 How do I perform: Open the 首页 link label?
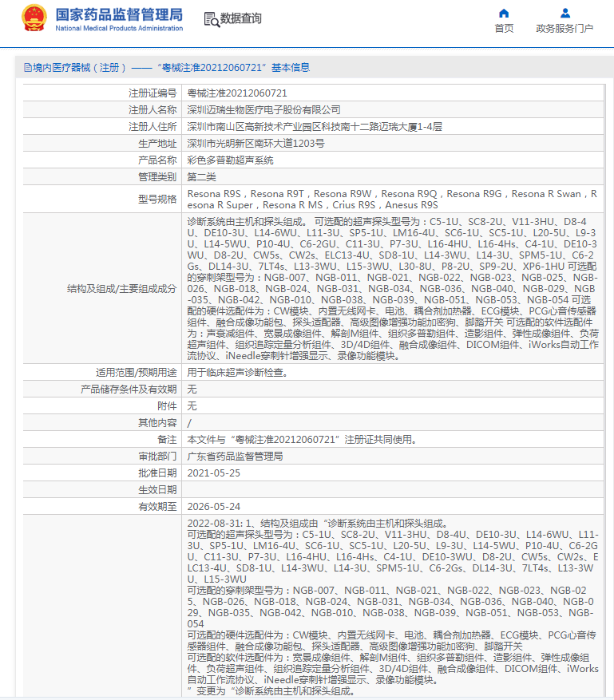click(504, 29)
